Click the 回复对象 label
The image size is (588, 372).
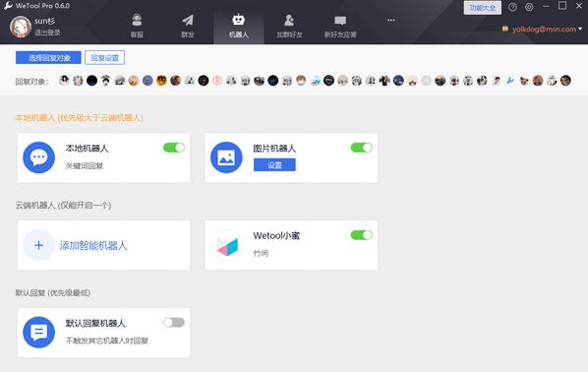[31, 82]
